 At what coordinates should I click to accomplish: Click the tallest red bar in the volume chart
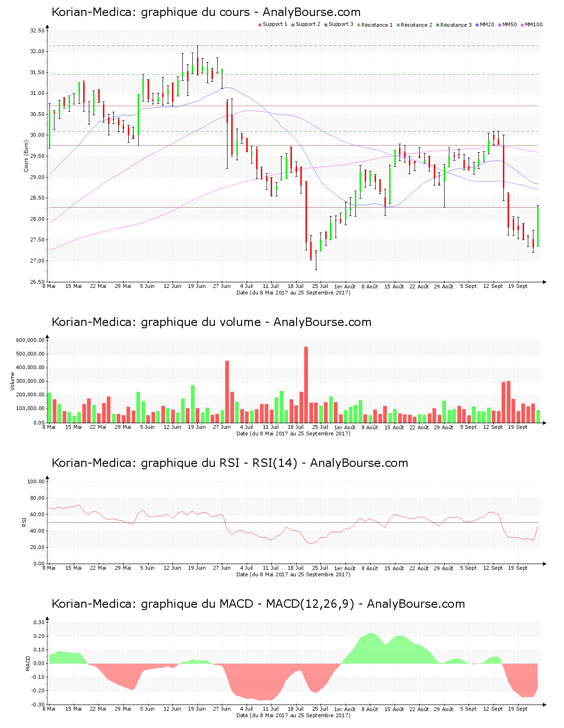click(x=306, y=385)
